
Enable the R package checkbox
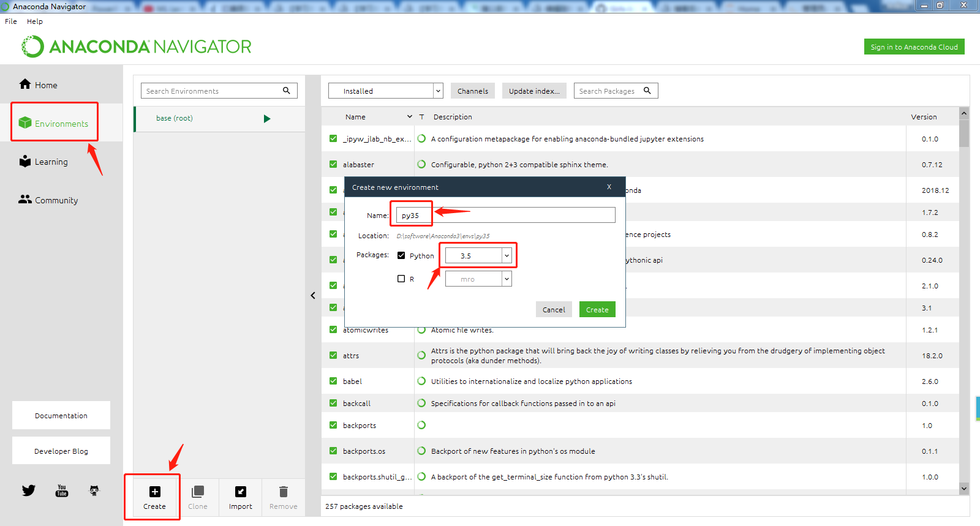[401, 279]
